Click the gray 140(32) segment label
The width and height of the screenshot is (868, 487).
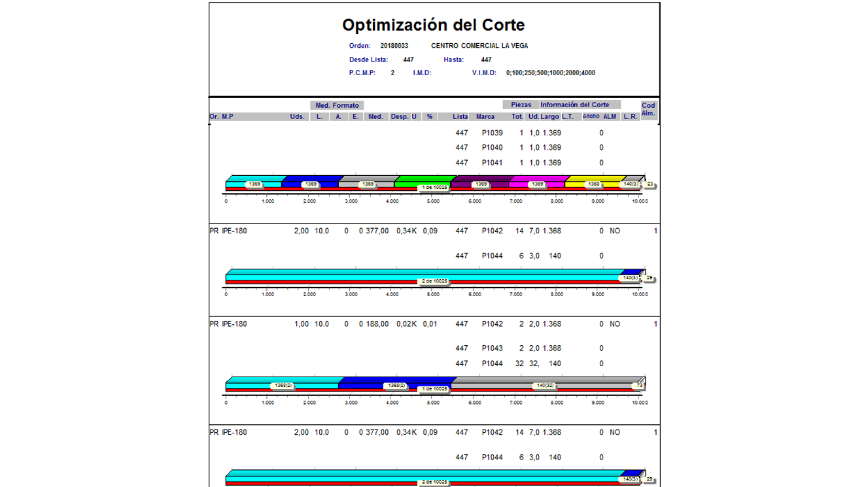[x=544, y=386]
